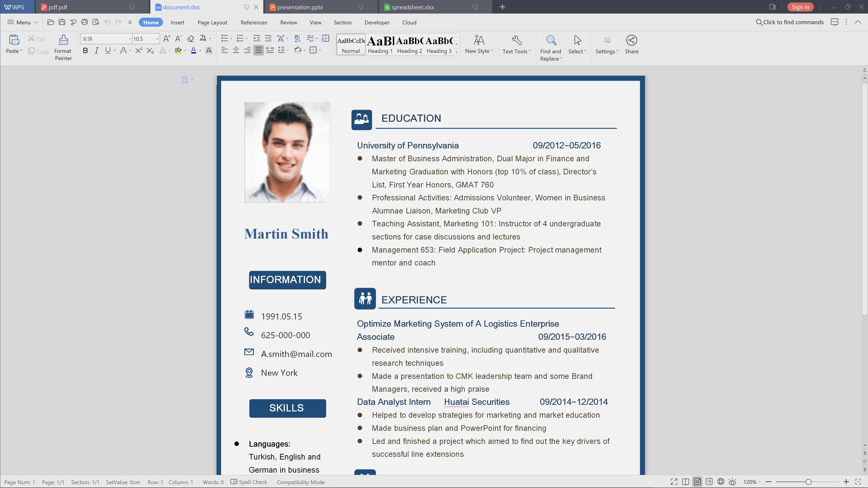The height and width of the screenshot is (488, 868).
Task: Undo the last action
Action: pyautogui.click(x=107, y=22)
